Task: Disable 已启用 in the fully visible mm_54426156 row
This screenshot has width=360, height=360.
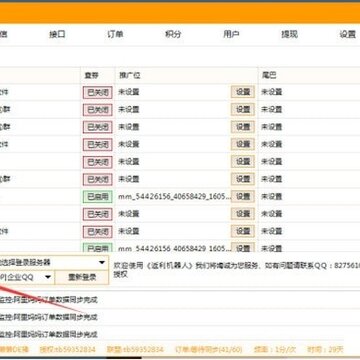Action: coord(98,197)
